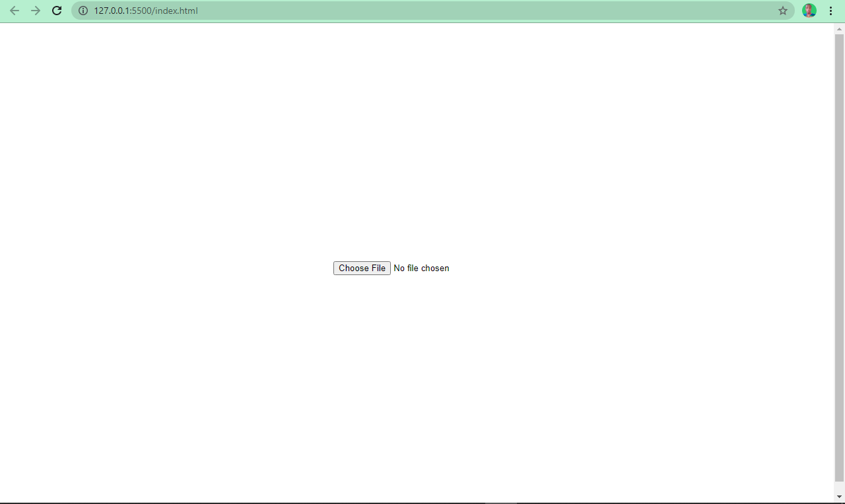This screenshot has width=845, height=504.
Task: Go back to the previous page
Action: pyautogui.click(x=15, y=11)
